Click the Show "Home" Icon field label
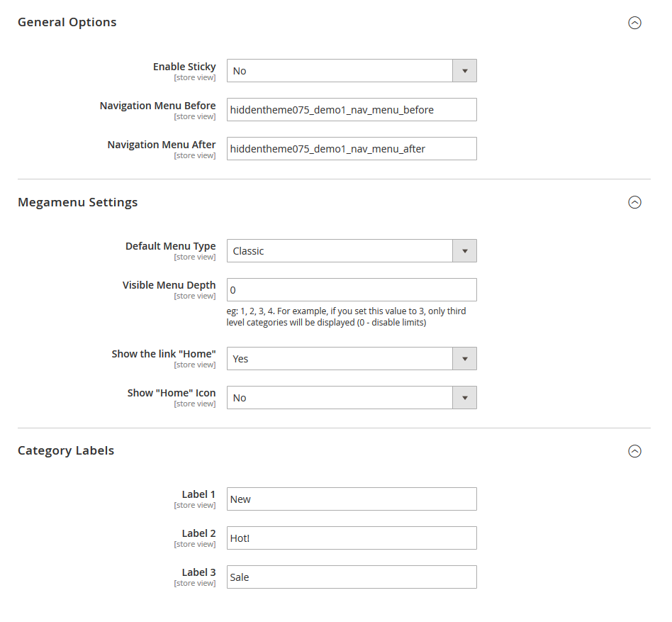Image resolution: width=672 pixels, height=622 pixels. (x=172, y=393)
